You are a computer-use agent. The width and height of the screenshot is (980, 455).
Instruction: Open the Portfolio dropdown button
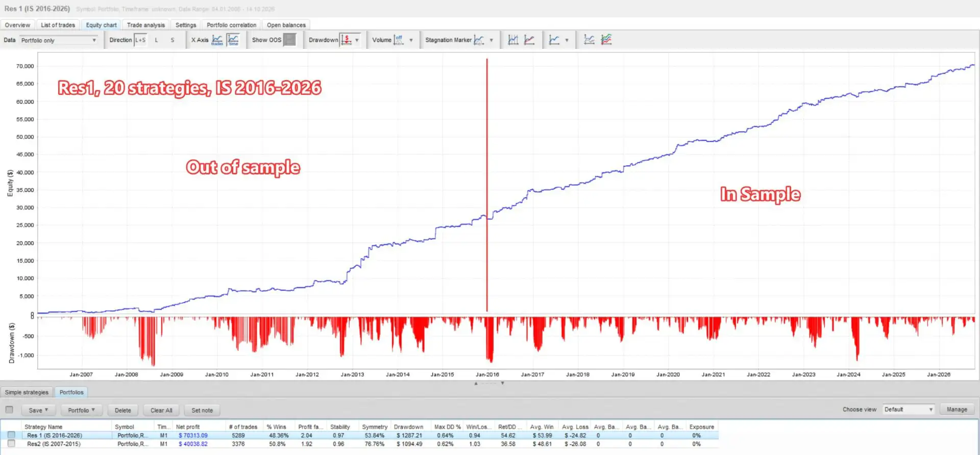point(82,410)
